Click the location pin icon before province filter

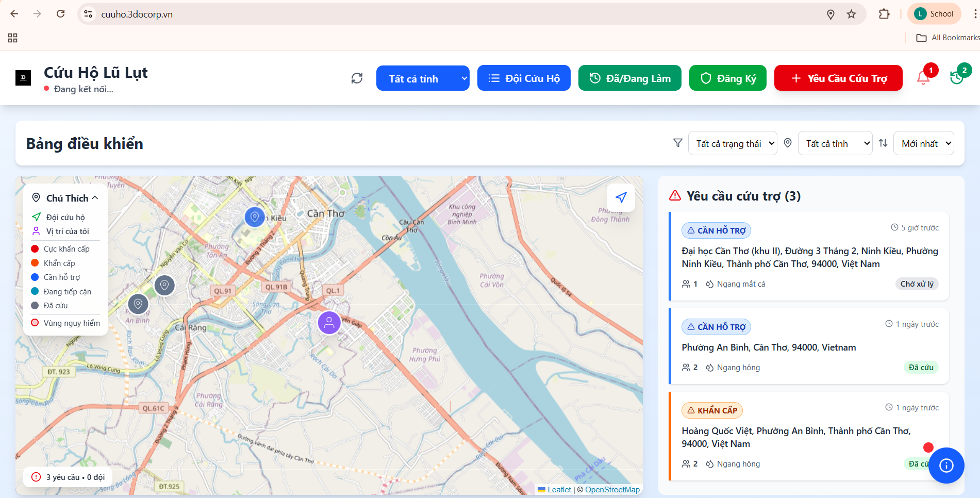point(787,143)
